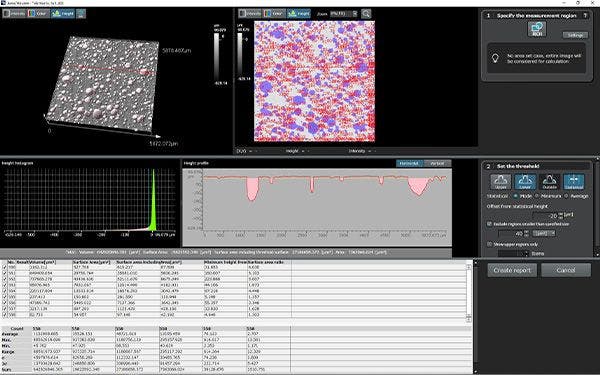This screenshot has width=600, height=375.
Task: Click the ROI region icon
Action: click(x=537, y=29)
